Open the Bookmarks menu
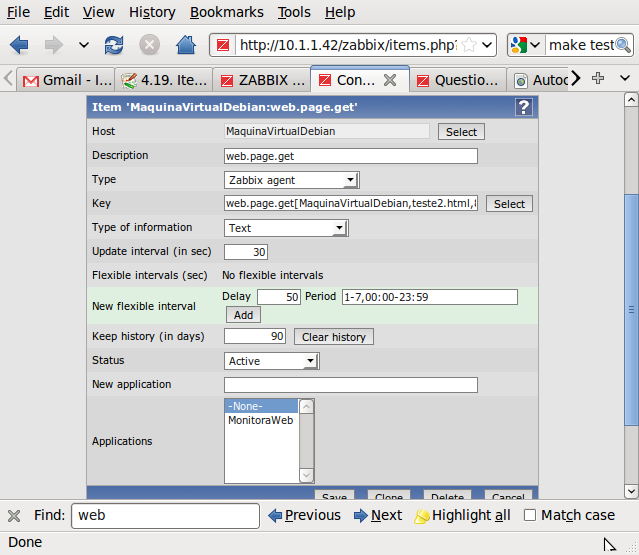Screen dimensions: 639x555 [227, 12]
